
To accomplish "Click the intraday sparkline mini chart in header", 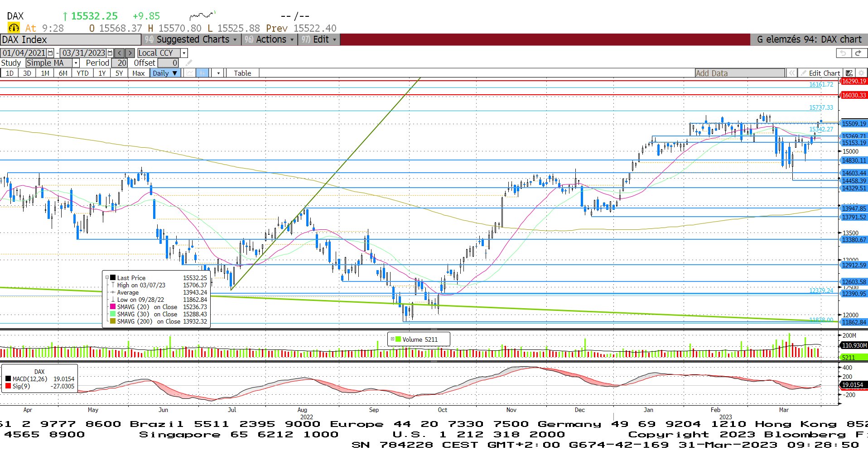I will (203, 16).
